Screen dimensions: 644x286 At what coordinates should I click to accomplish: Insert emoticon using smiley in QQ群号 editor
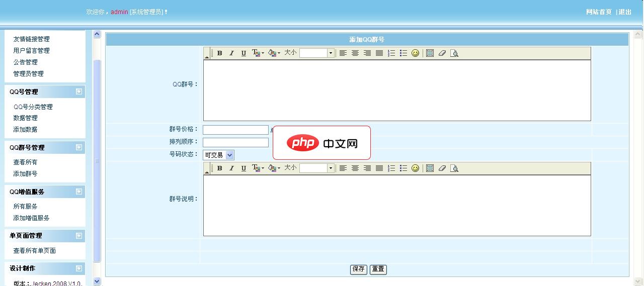[x=415, y=53]
